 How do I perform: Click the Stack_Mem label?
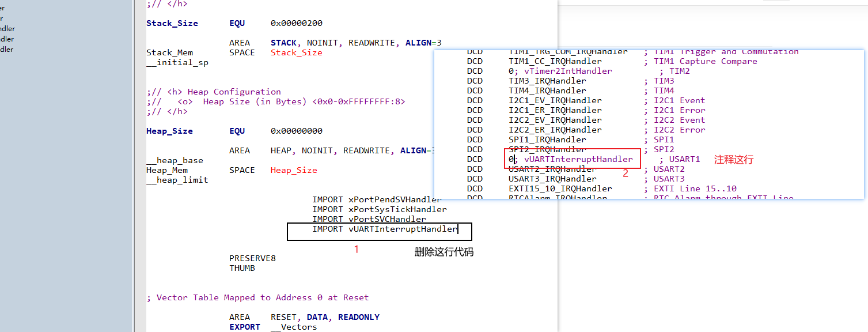(x=169, y=53)
